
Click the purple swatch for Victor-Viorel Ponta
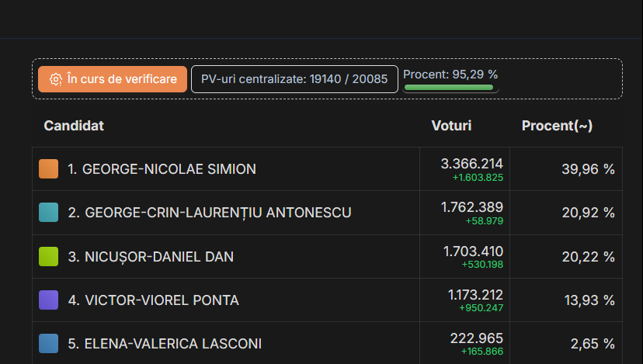click(49, 300)
